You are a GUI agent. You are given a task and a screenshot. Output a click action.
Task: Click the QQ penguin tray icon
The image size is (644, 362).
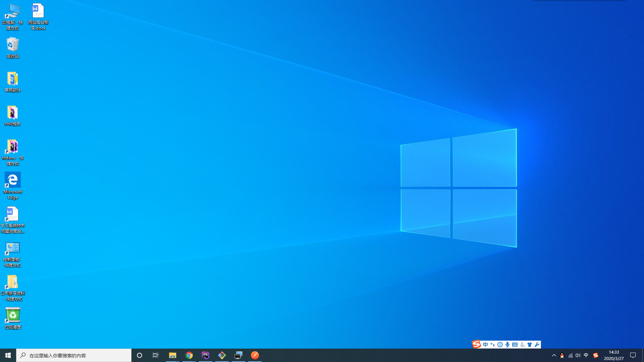(x=562, y=355)
